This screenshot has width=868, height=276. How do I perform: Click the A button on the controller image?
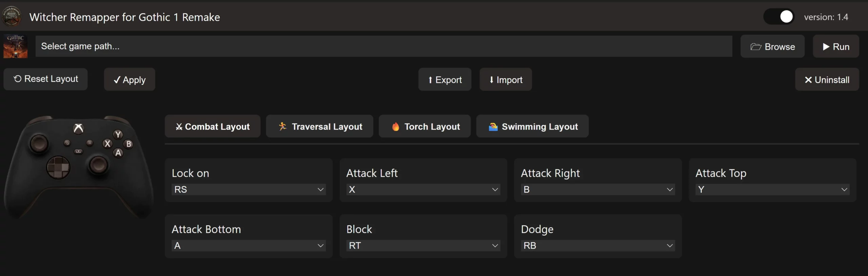point(118,153)
